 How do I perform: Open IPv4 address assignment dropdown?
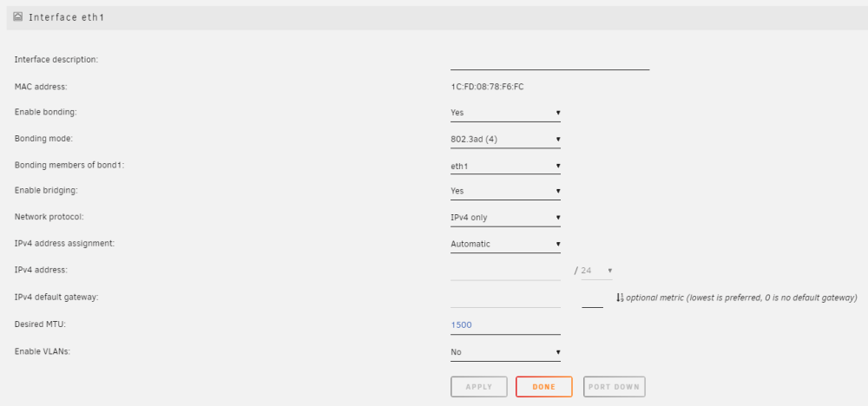(505, 244)
